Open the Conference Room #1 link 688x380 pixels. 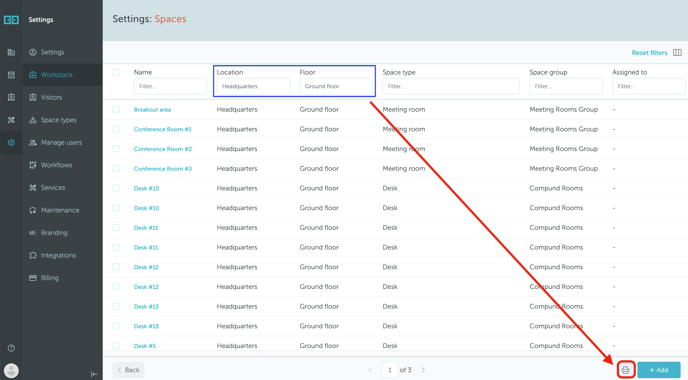coord(163,129)
